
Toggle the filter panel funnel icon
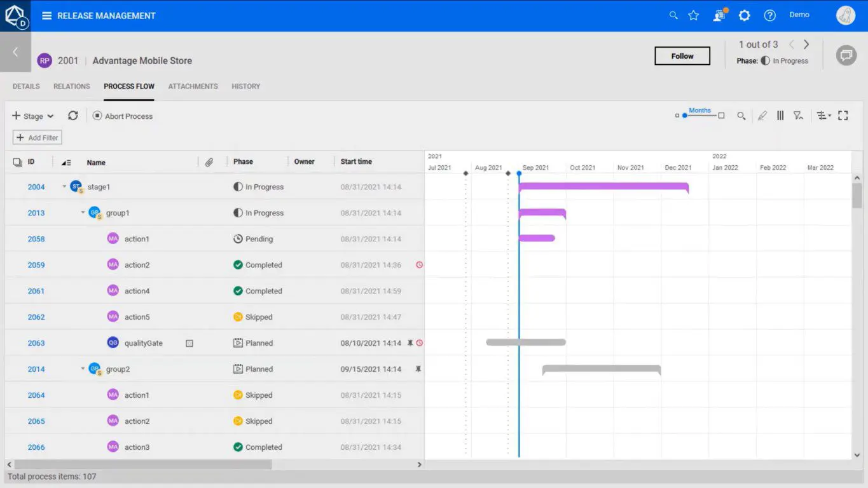pyautogui.click(x=798, y=116)
